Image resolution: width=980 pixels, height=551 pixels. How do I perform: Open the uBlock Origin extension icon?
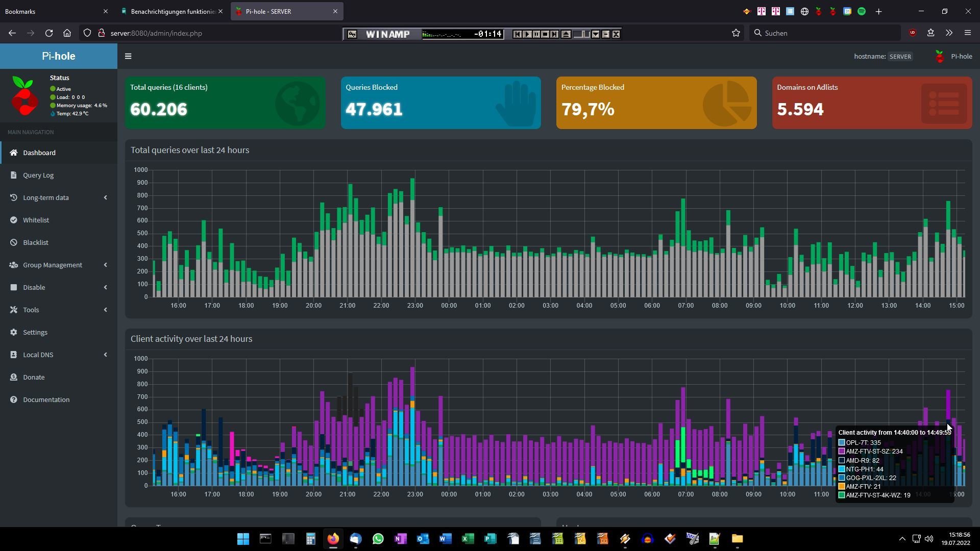[x=913, y=33]
